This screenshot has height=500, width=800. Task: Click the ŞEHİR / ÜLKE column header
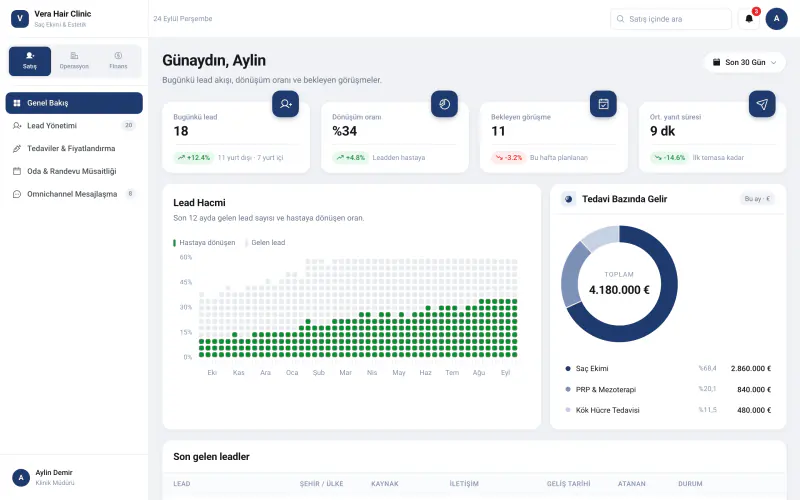click(321, 484)
